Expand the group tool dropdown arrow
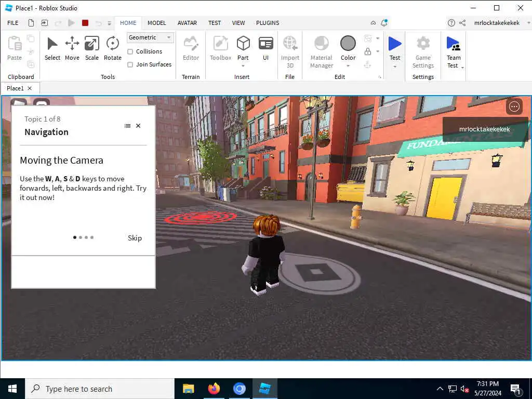 pos(378,38)
